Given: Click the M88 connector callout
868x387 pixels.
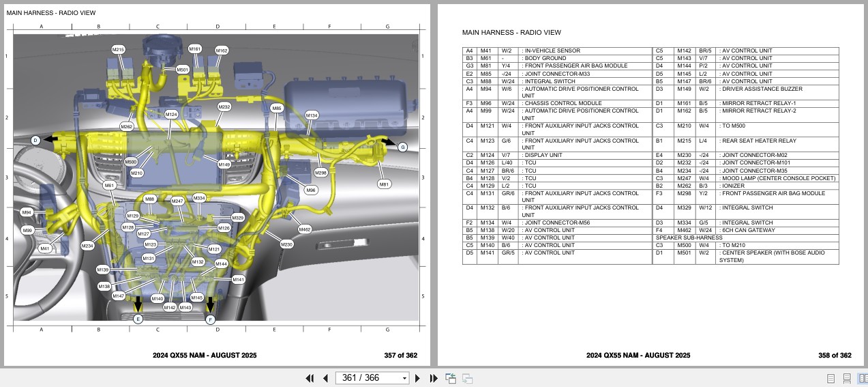Looking at the screenshot, I should tap(150, 199).
